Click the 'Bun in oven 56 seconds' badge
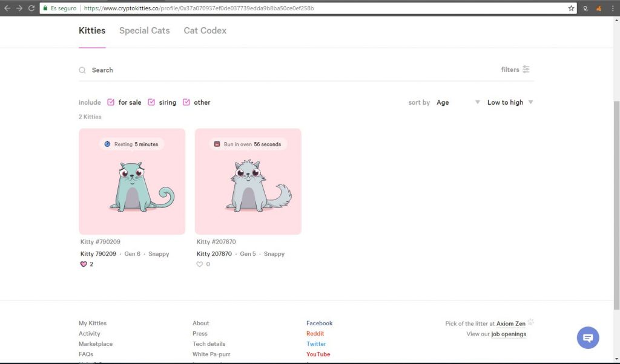The image size is (620, 364). pos(248,144)
